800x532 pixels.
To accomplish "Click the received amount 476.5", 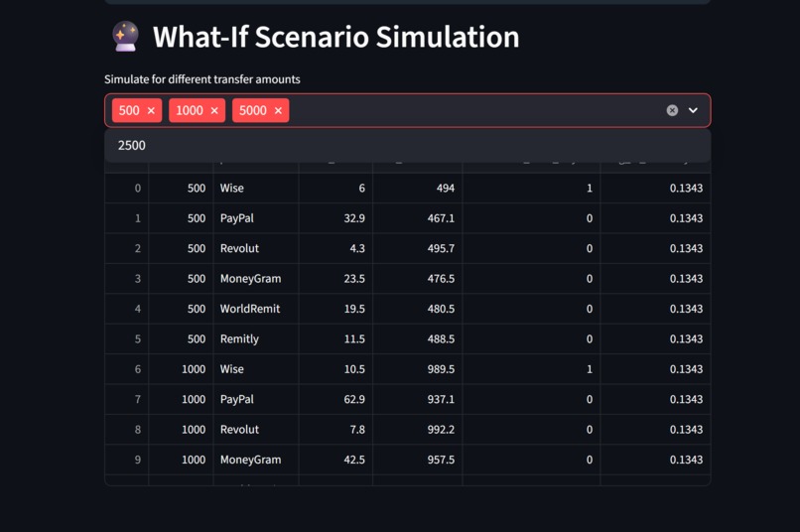I will coord(441,279).
